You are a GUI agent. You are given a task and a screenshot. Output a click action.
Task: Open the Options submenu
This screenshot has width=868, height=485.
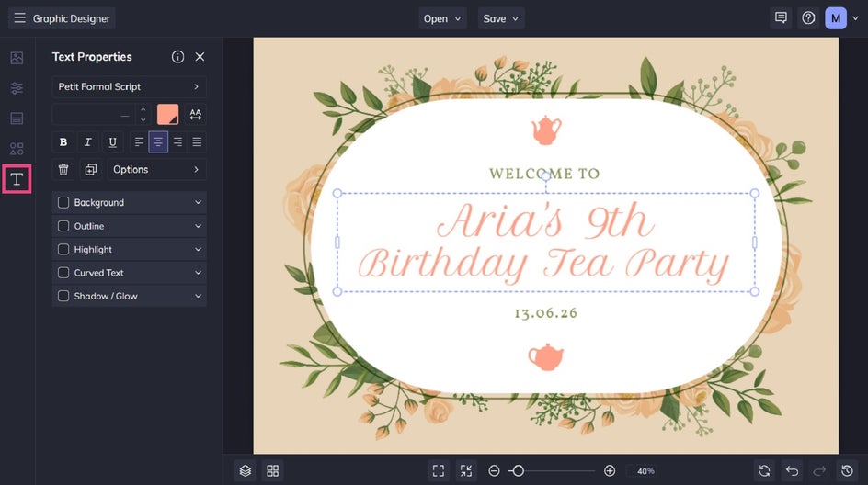click(156, 169)
